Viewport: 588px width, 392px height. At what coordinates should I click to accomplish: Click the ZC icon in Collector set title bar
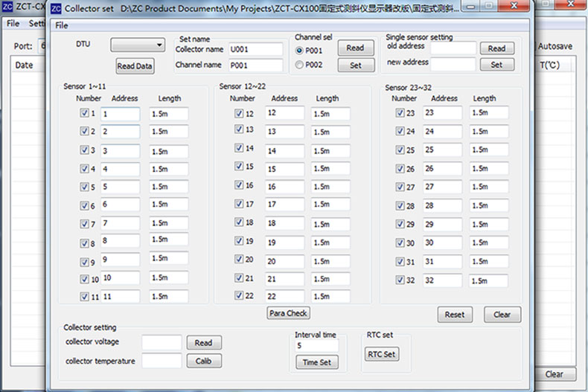pyautogui.click(x=56, y=9)
